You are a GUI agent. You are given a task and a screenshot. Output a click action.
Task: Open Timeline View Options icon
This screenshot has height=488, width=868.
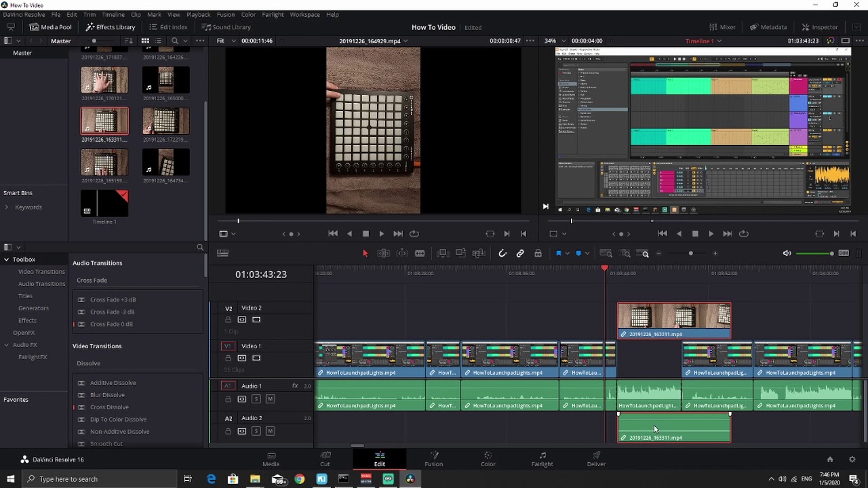pos(222,253)
